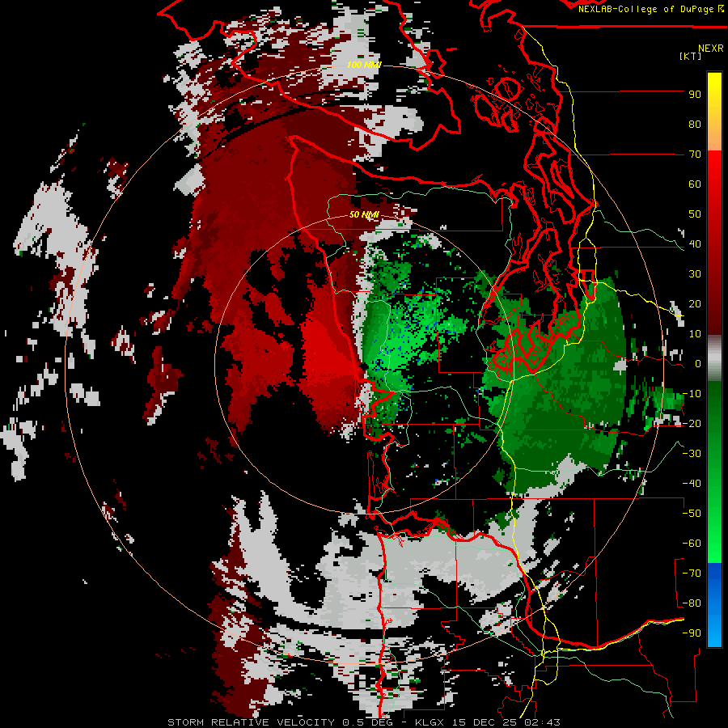Click the 0 value on the velocity scale
Viewport: 728px width, 728px height.
(x=698, y=363)
